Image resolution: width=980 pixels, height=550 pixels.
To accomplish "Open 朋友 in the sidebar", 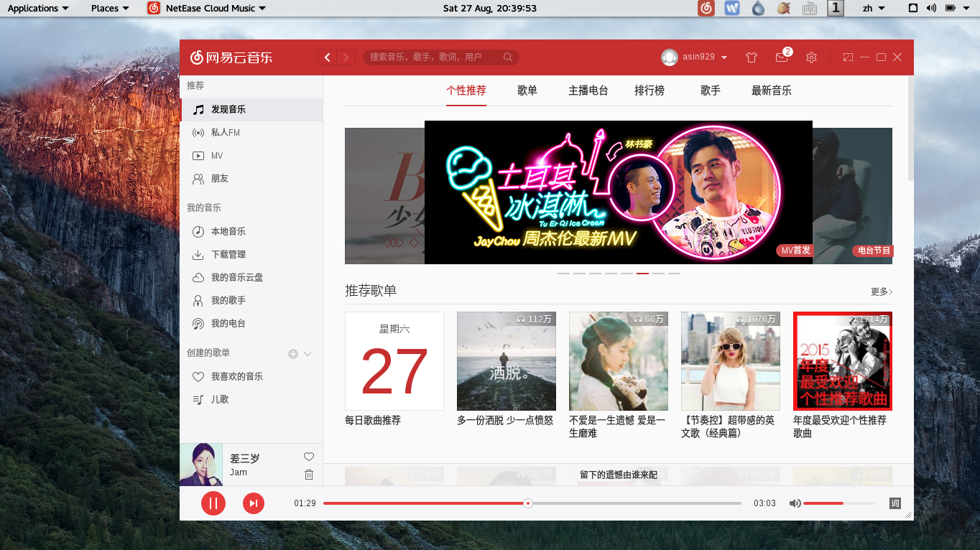I will tap(251, 179).
